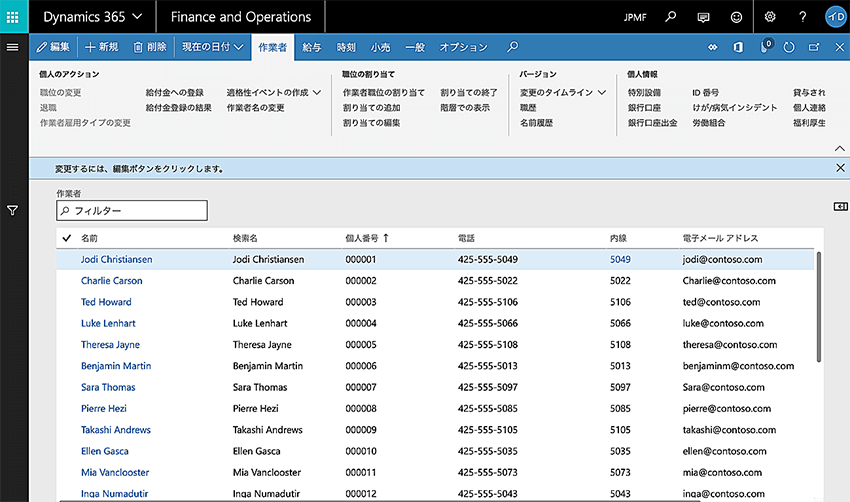Switch to the 時刻 tab
Screen dimensions: 850x502
tap(346, 47)
